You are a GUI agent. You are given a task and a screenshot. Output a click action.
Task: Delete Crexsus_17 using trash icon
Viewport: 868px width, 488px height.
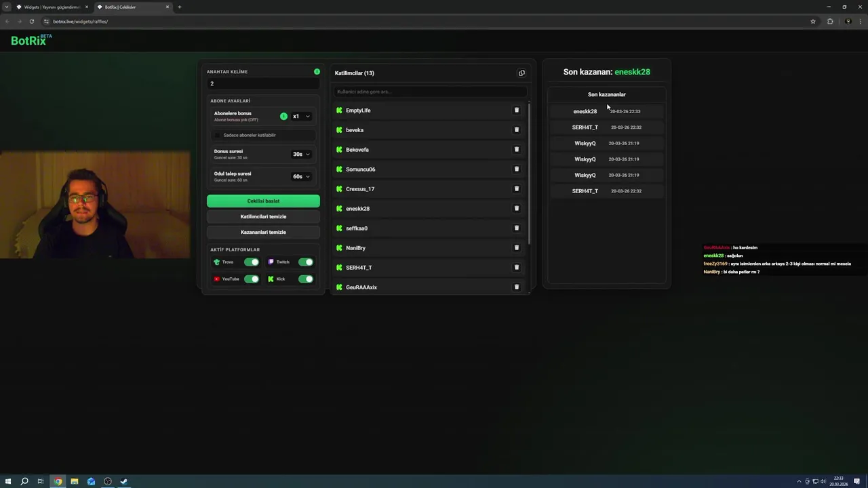[x=516, y=188]
